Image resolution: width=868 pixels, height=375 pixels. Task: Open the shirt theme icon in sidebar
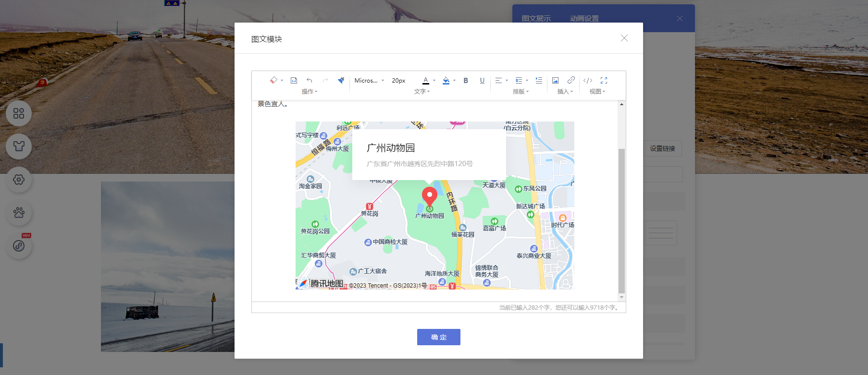19,146
